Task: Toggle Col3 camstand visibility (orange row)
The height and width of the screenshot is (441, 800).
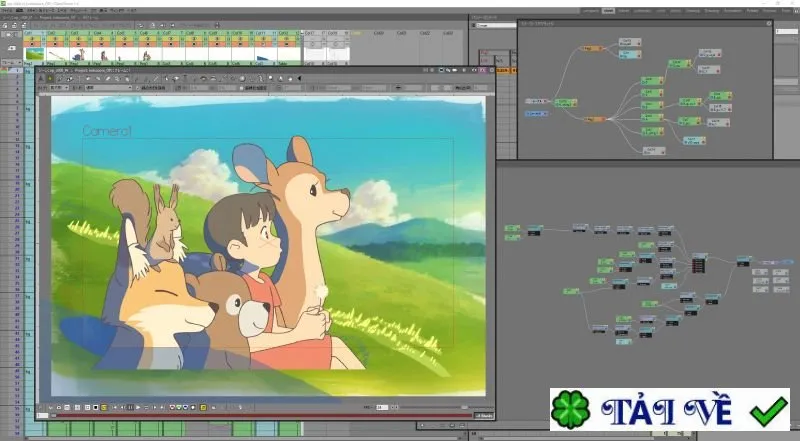Action: tap(79, 44)
